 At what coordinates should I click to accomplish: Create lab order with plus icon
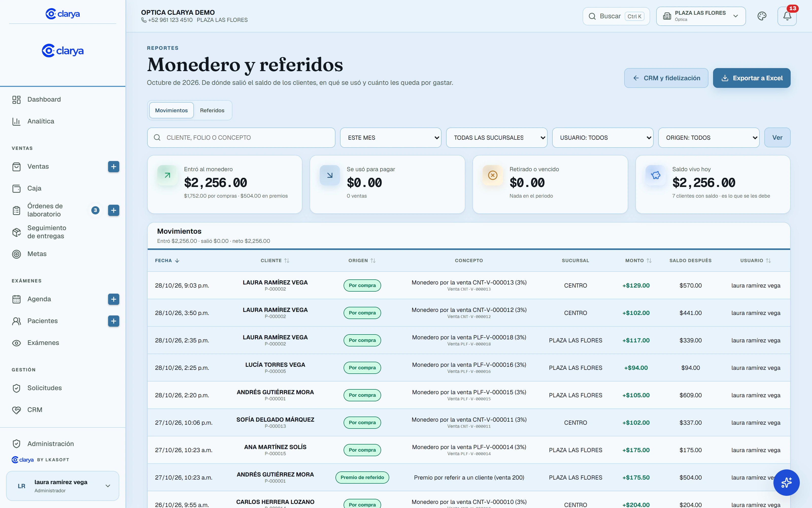click(113, 210)
